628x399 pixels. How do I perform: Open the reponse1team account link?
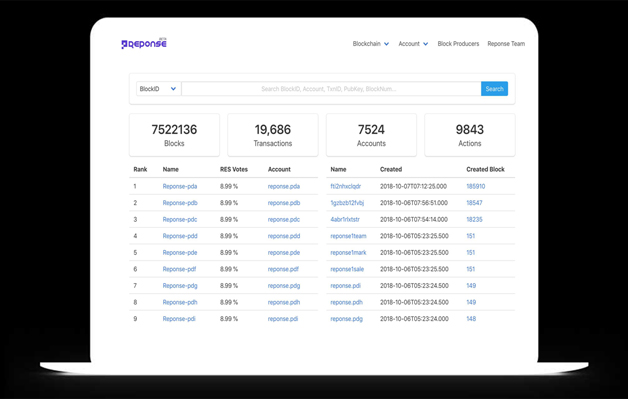pos(348,236)
